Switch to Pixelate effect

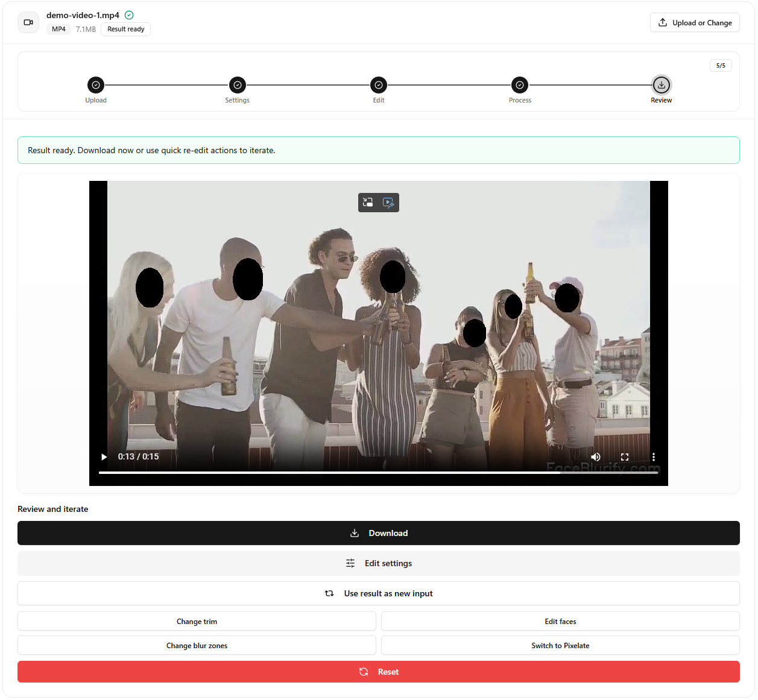[560, 646]
